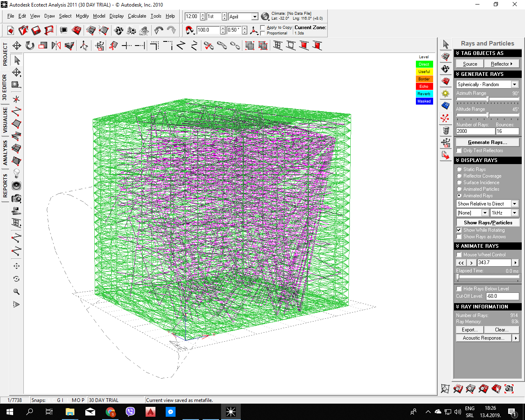Open the Draw menu
525x420 pixels.
pyautogui.click(x=49, y=16)
